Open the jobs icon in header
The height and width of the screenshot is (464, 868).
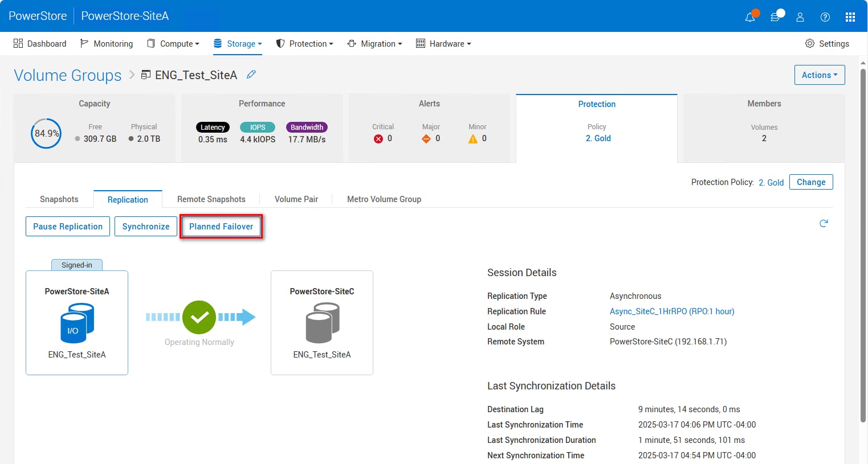pos(775,17)
